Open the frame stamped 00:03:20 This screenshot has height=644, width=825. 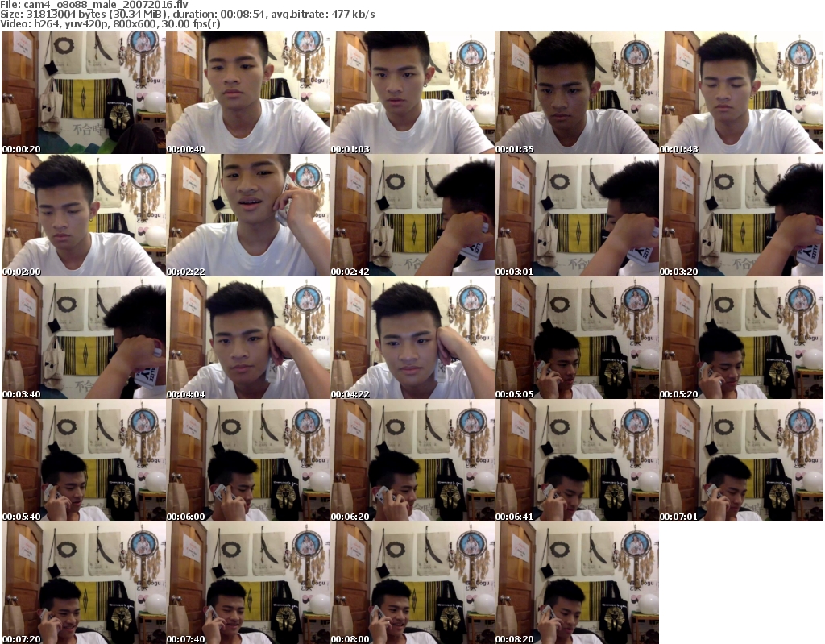(x=741, y=215)
